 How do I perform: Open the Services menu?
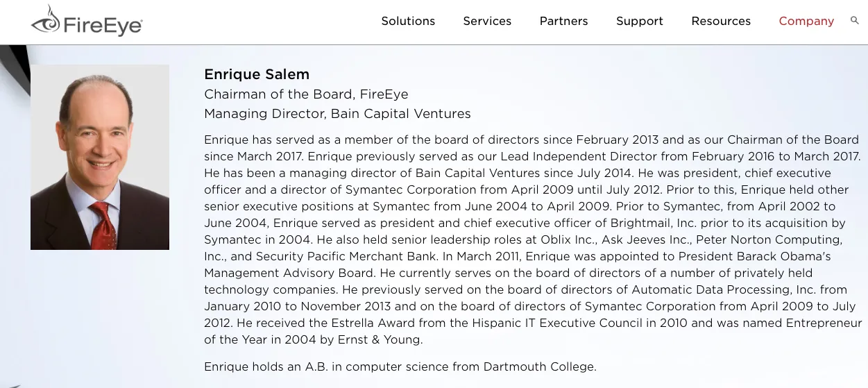click(x=487, y=21)
